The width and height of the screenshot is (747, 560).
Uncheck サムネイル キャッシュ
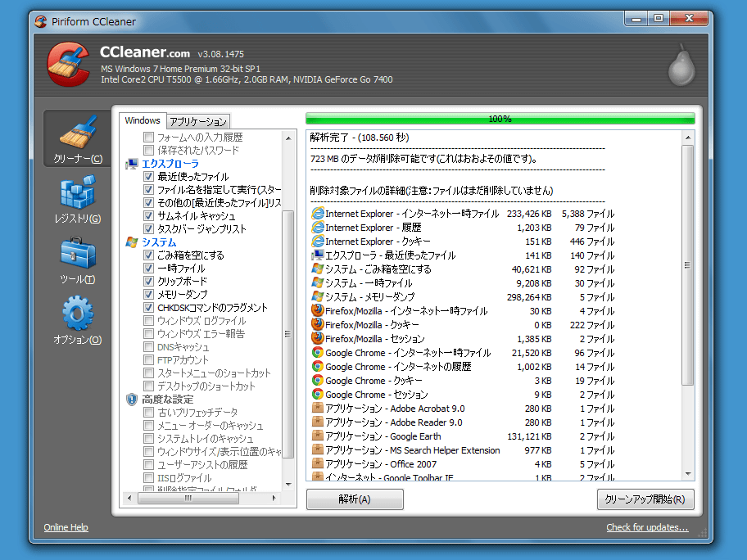pos(148,215)
